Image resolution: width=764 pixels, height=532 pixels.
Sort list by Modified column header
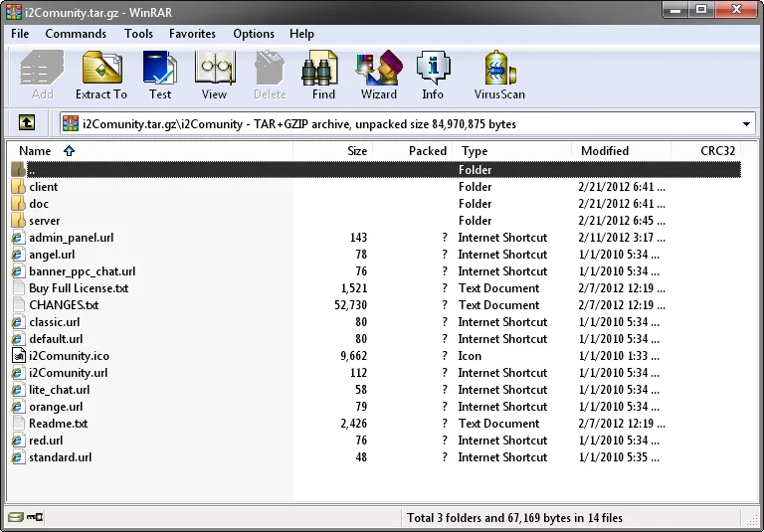(605, 151)
